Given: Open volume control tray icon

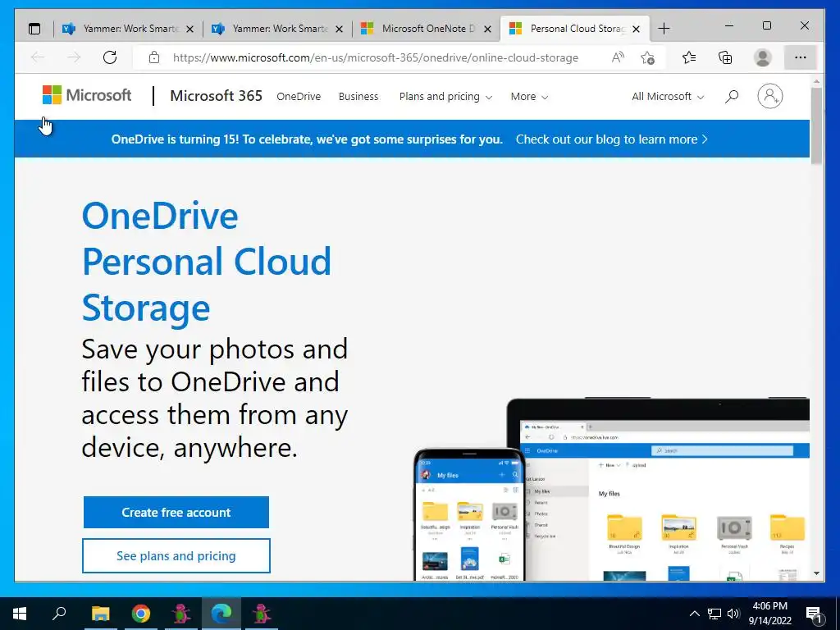Looking at the screenshot, I should pos(733,614).
